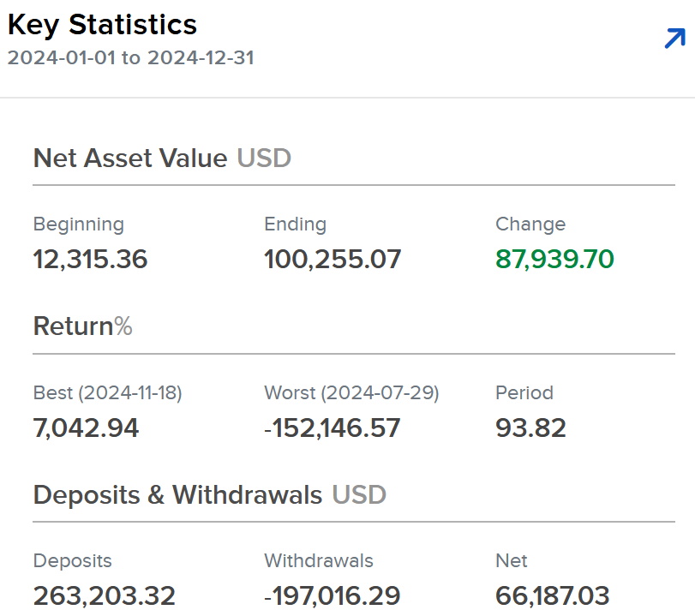This screenshot has width=695, height=616.
Task: Click the Withdrawals amount -197,016.29
Action: coord(333,595)
